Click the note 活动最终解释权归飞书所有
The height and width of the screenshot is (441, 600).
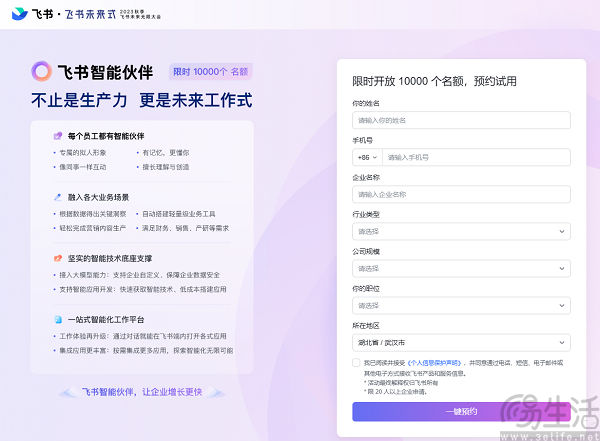pyautogui.click(x=403, y=382)
